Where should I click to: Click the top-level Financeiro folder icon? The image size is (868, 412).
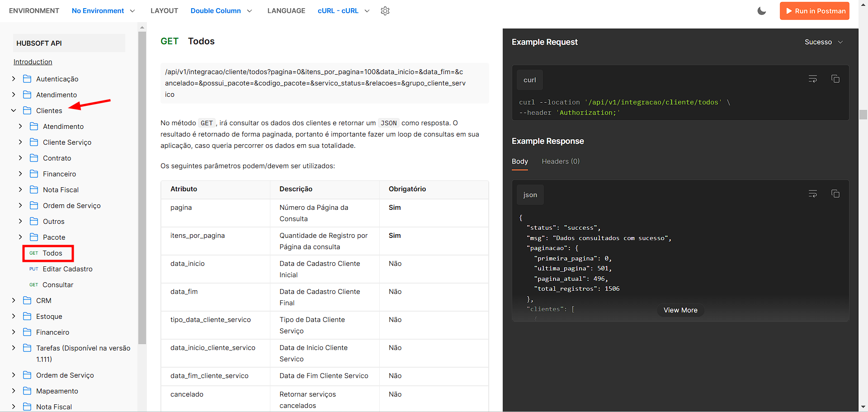coord(27,332)
